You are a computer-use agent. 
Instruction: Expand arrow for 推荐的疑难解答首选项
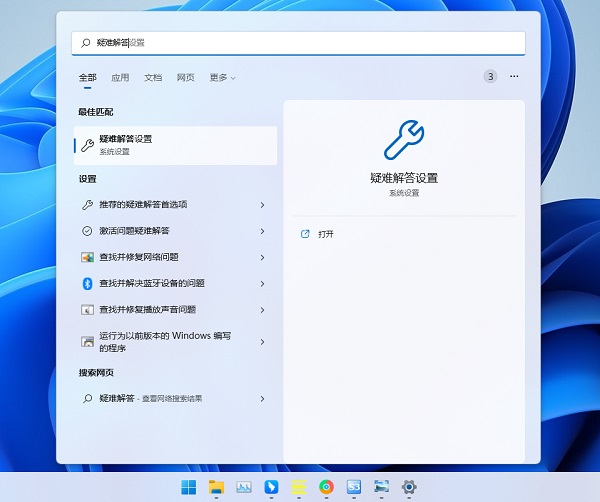[262, 205]
